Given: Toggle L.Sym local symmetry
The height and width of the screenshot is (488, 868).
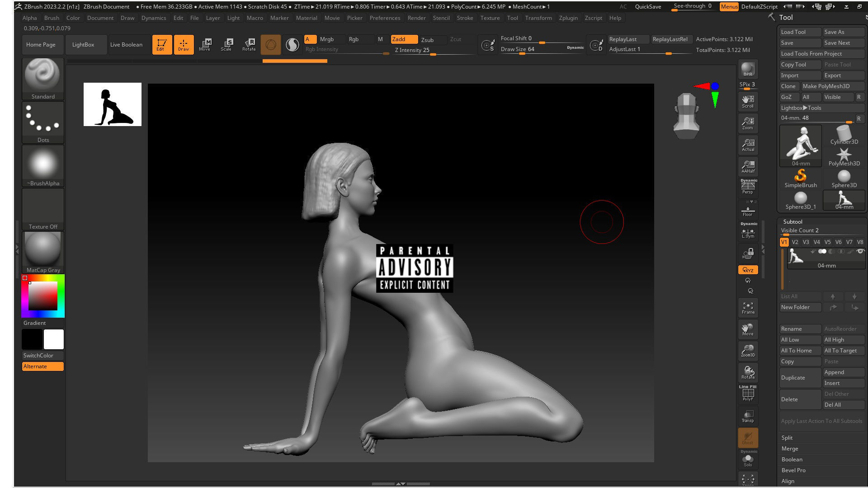Looking at the screenshot, I should (x=748, y=231).
